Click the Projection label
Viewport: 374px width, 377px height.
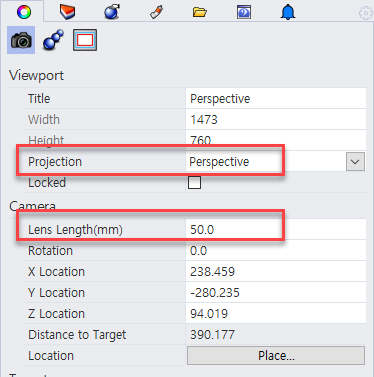click(55, 162)
